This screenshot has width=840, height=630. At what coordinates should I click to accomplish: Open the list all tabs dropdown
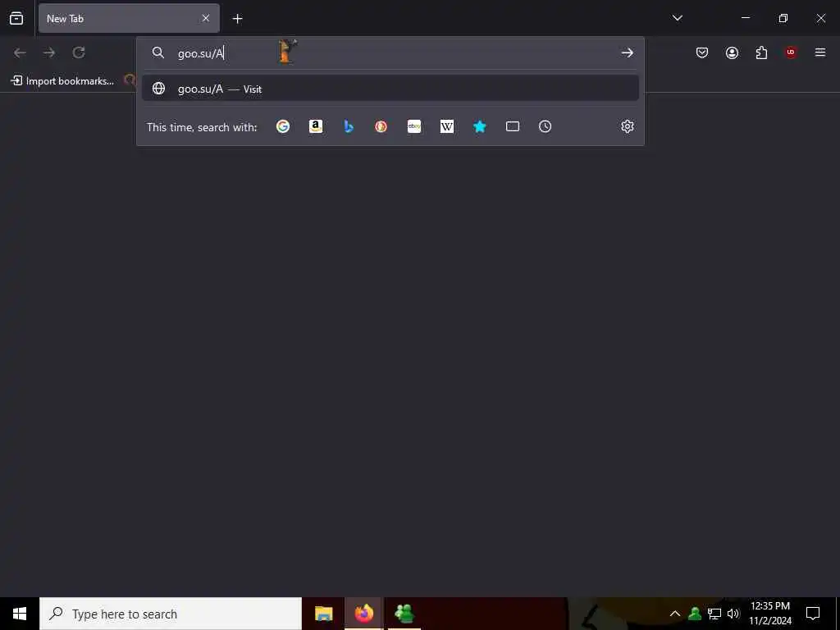pyautogui.click(x=677, y=18)
